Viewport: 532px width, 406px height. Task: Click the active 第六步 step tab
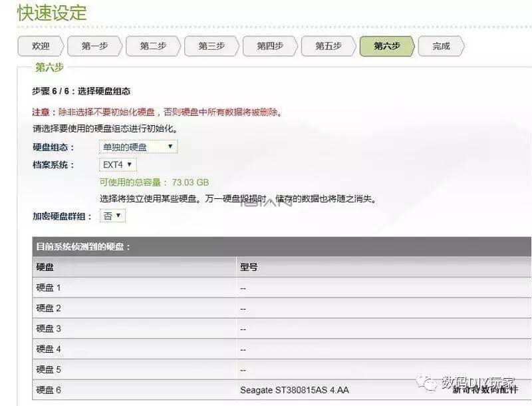tap(386, 46)
